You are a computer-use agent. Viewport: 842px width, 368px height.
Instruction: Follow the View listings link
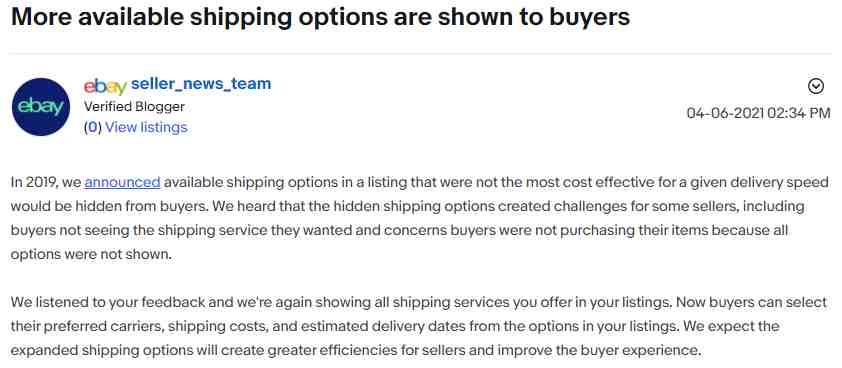146,127
